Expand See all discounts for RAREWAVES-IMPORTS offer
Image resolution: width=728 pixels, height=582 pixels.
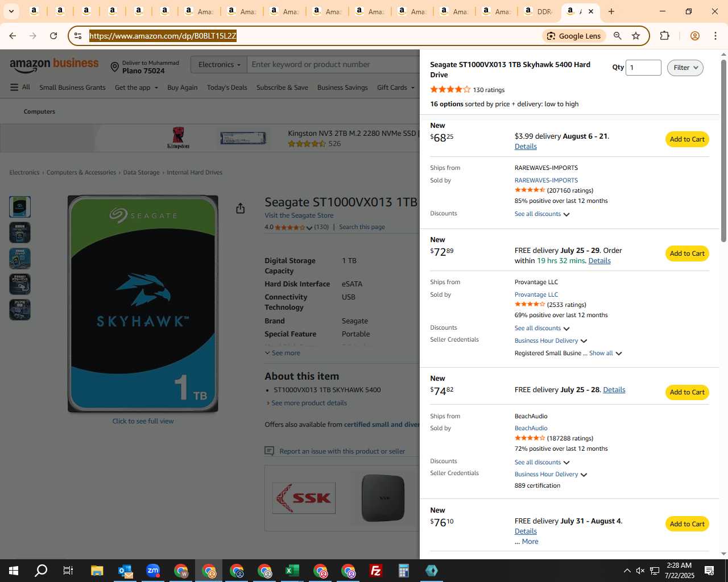tap(542, 214)
